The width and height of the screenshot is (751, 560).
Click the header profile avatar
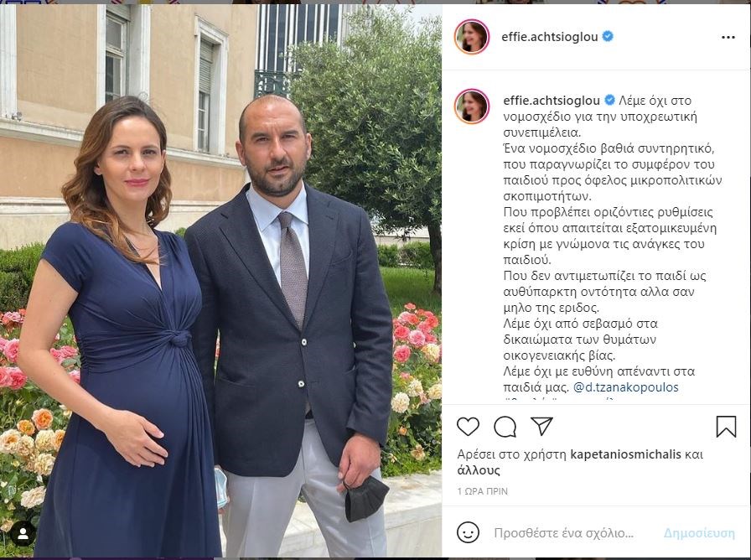tap(472, 37)
